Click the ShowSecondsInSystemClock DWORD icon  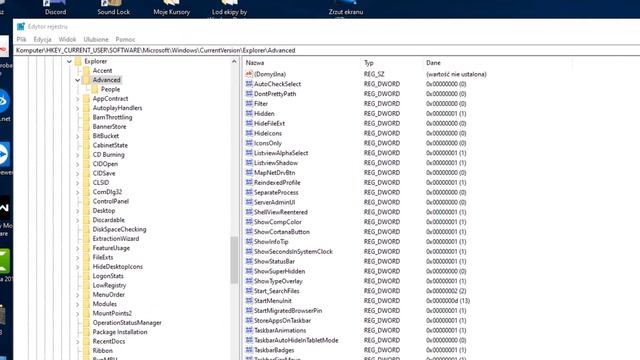point(249,251)
